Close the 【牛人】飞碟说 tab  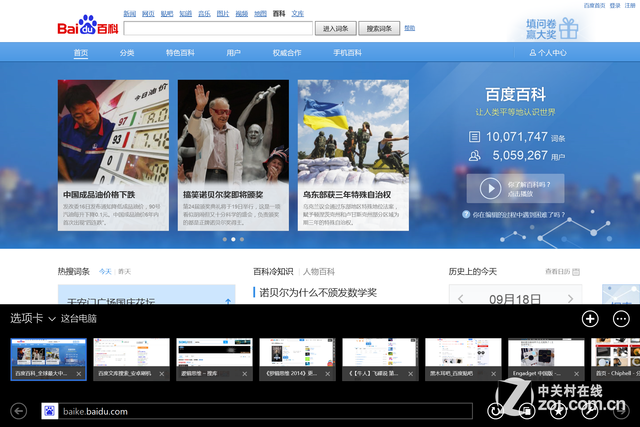click(x=411, y=374)
